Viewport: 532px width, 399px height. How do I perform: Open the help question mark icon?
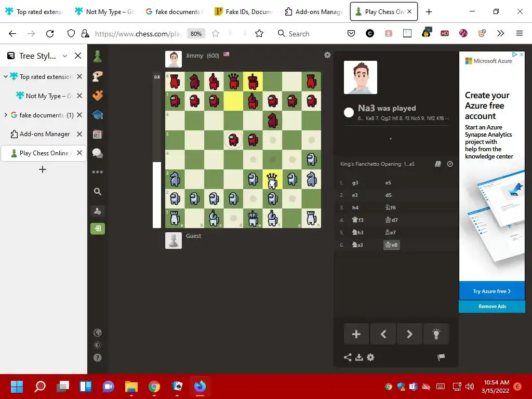coord(97,357)
